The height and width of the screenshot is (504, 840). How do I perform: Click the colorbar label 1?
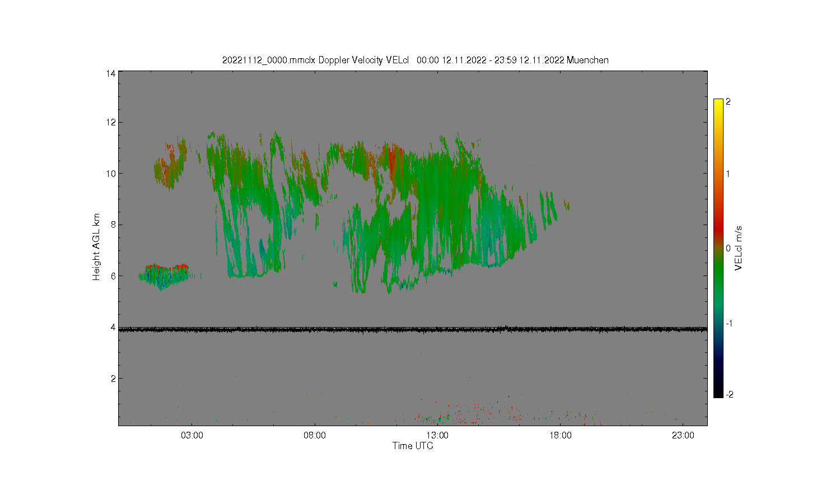pos(729,174)
